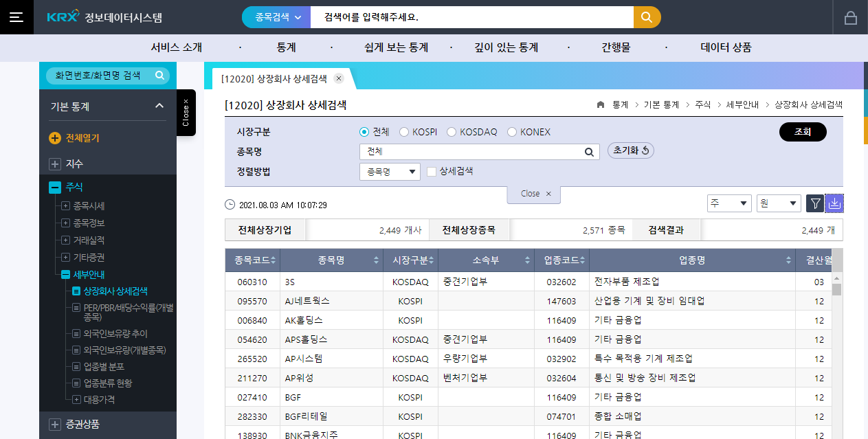Click the 종목명 input field
The width and height of the screenshot is (868, 439).
tap(480, 152)
